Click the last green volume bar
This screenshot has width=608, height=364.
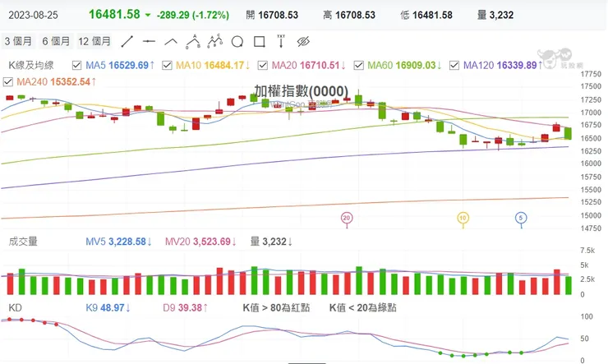[x=568, y=286]
